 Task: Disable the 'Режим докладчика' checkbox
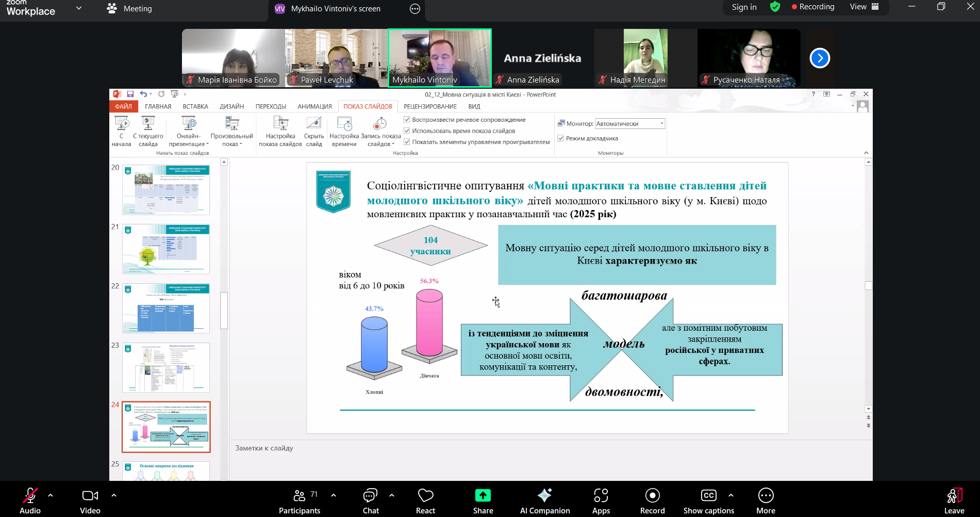[x=561, y=138]
